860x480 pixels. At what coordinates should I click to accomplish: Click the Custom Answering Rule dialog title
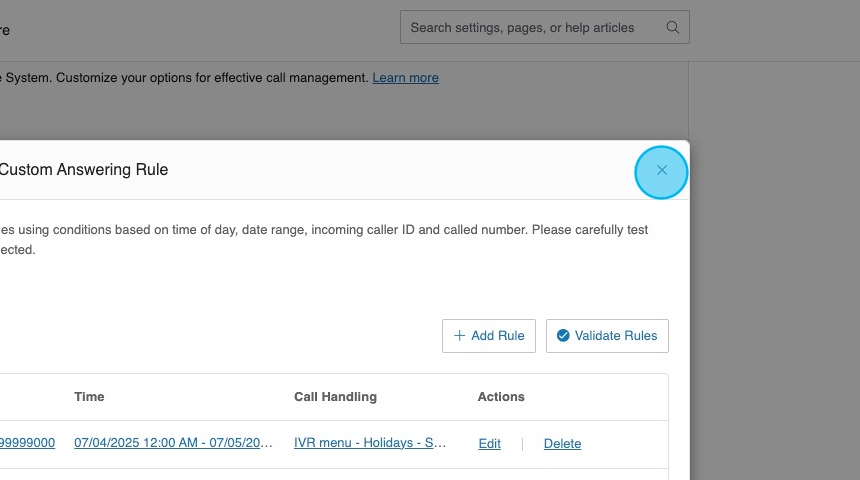point(84,170)
